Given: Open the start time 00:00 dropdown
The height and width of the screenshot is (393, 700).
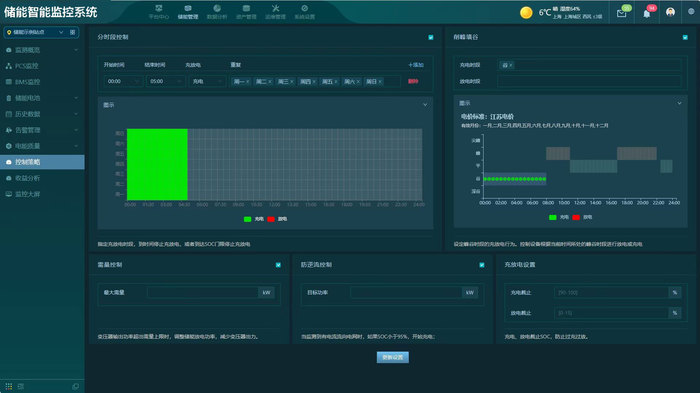Looking at the screenshot, I should tap(123, 81).
